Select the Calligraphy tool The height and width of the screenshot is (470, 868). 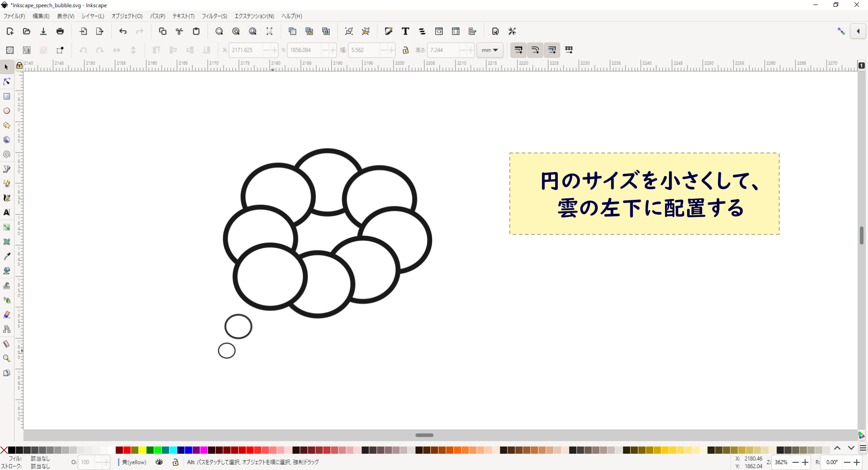click(7, 198)
